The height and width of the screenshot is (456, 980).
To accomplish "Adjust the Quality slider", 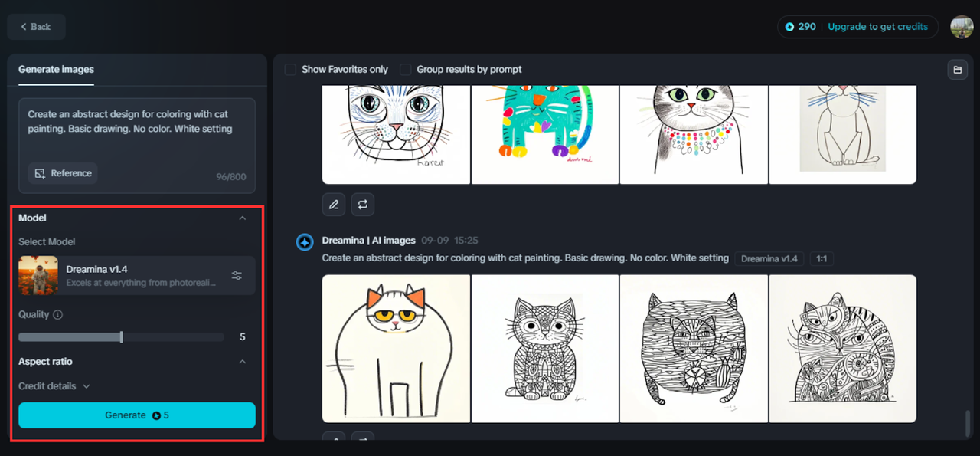I will (121, 337).
